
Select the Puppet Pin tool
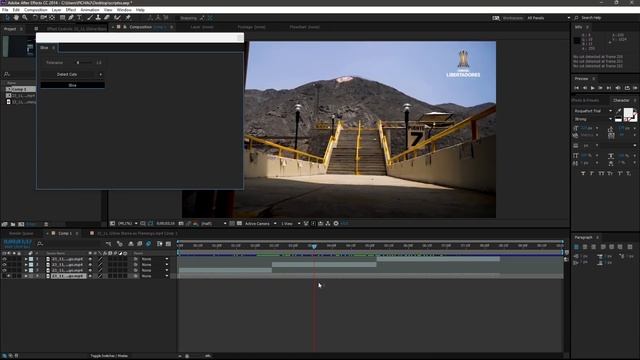(128, 18)
